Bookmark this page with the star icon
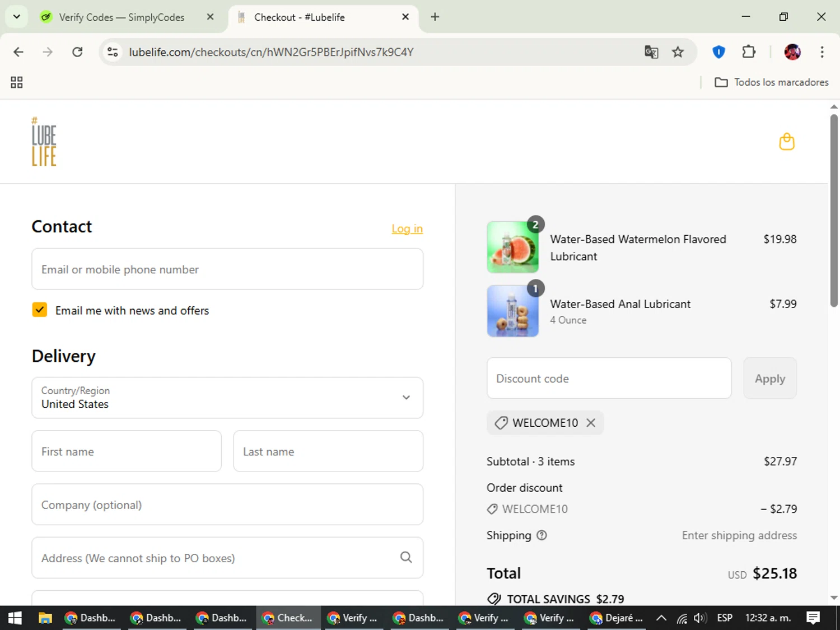Viewport: 840px width, 630px height. [678, 52]
